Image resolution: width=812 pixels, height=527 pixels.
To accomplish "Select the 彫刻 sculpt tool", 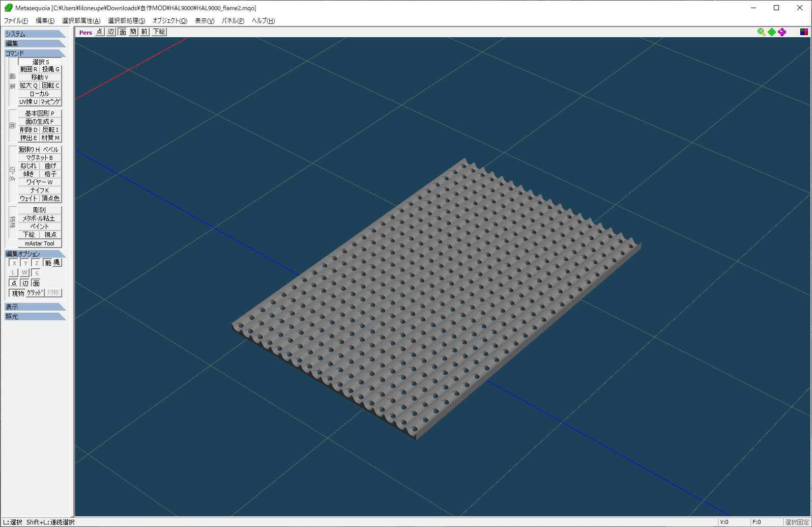I will pos(40,210).
